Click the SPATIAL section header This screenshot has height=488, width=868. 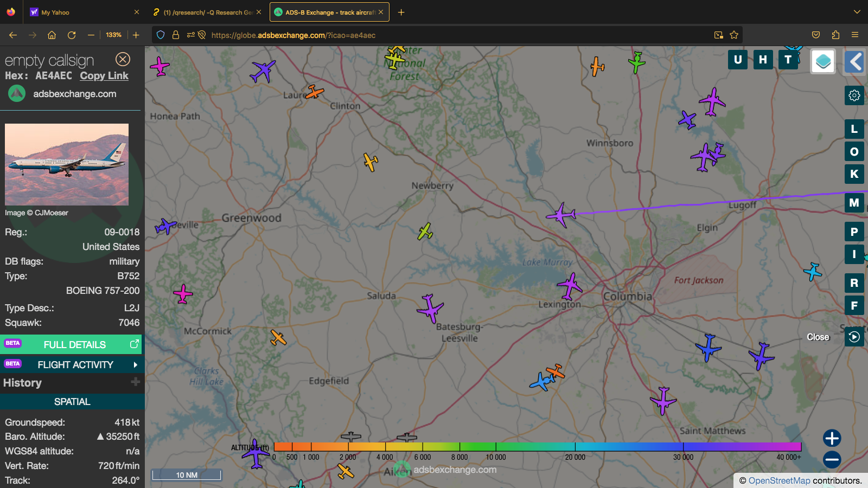click(x=72, y=402)
